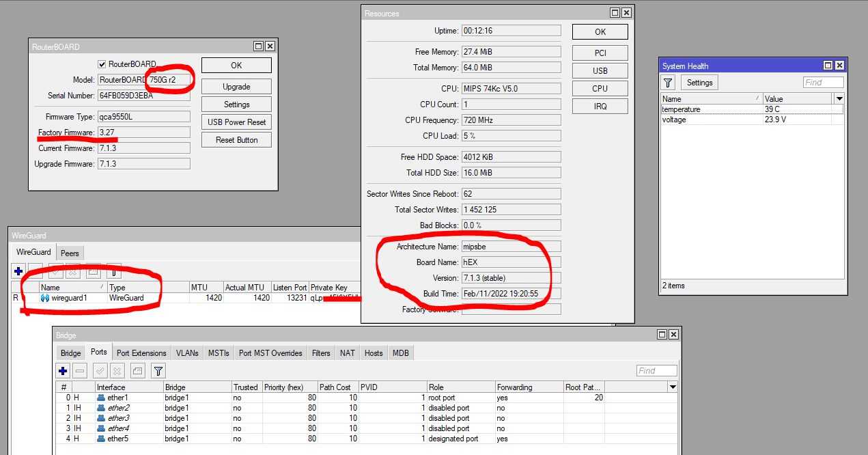Viewport: 868px width, 455px height.
Task: Click the enable checkmark icon in the Bridge toolbar
Action: tap(100, 371)
